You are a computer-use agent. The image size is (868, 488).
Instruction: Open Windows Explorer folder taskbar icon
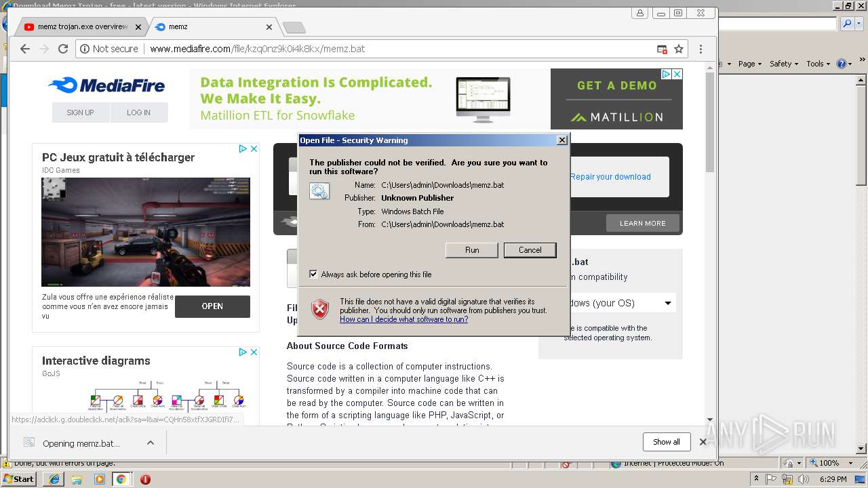click(x=77, y=479)
